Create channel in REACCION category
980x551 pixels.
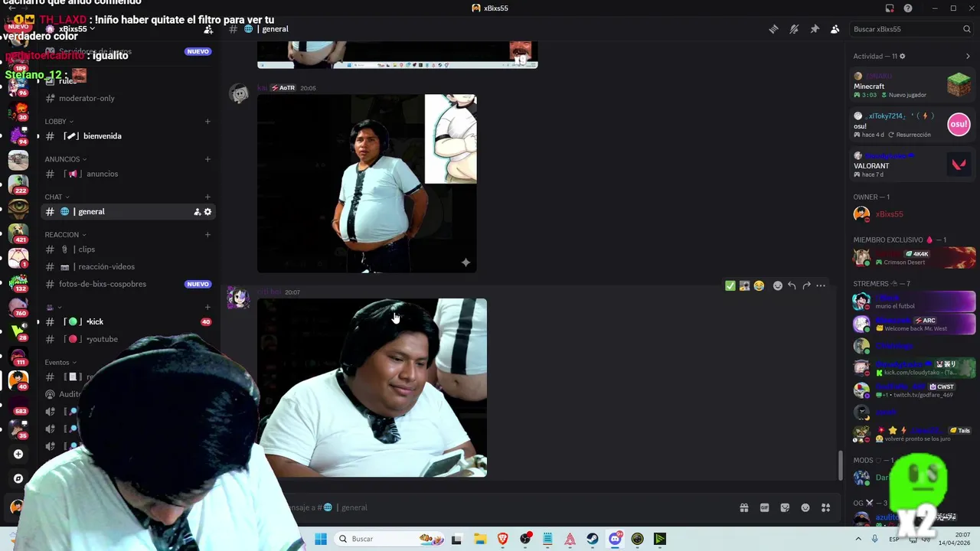click(207, 235)
